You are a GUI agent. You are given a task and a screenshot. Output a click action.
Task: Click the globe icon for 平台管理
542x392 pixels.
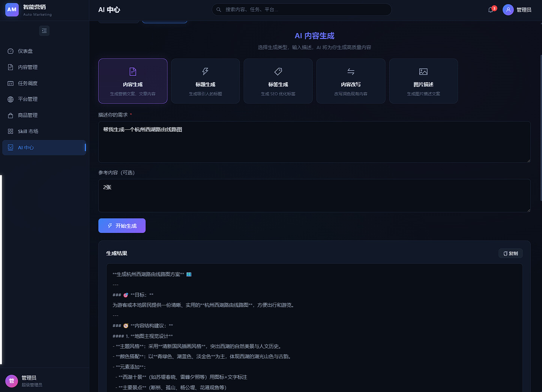pyautogui.click(x=11, y=99)
